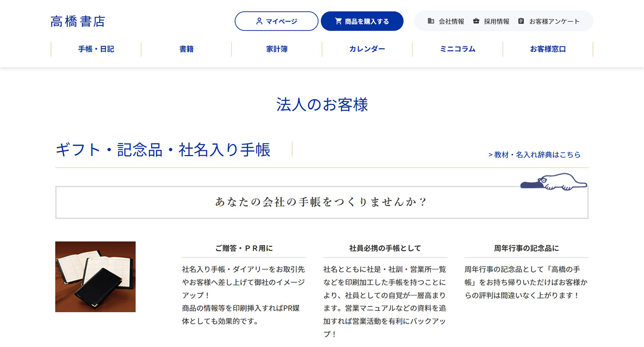Screen dimensions: 644x347
Task: Click person icon in マイページ button
Action: (x=259, y=21)
